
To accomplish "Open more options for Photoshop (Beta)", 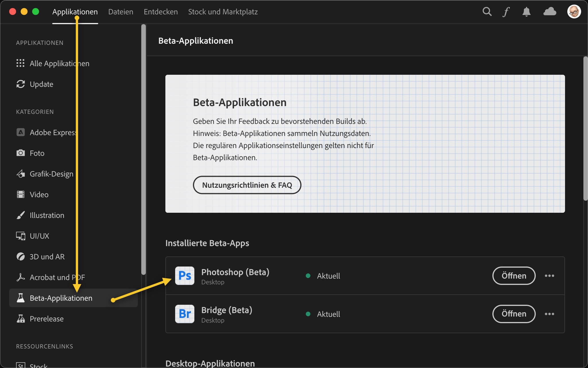I will (x=549, y=276).
